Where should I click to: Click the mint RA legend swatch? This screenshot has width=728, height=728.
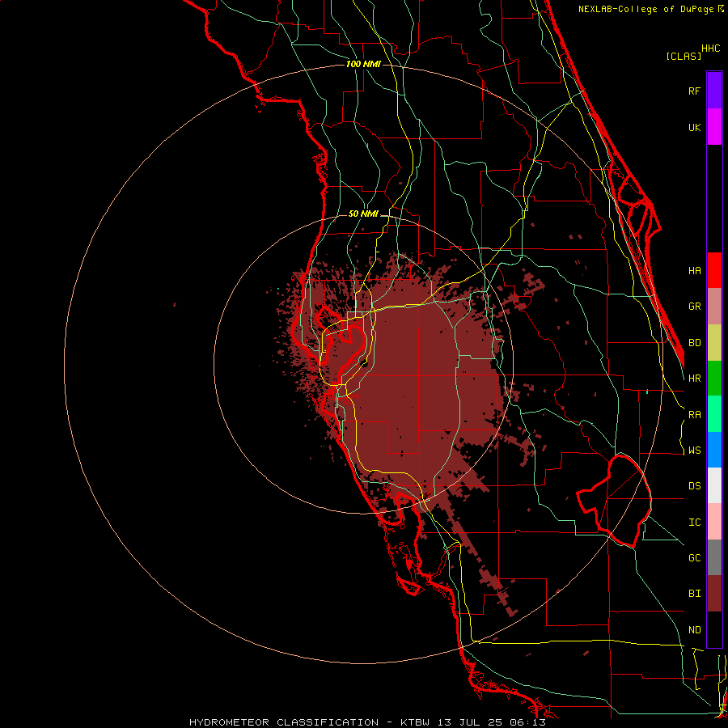coord(714,414)
